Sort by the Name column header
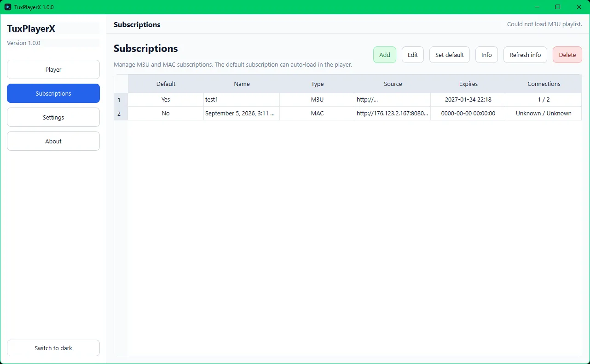The image size is (590, 364). click(242, 84)
